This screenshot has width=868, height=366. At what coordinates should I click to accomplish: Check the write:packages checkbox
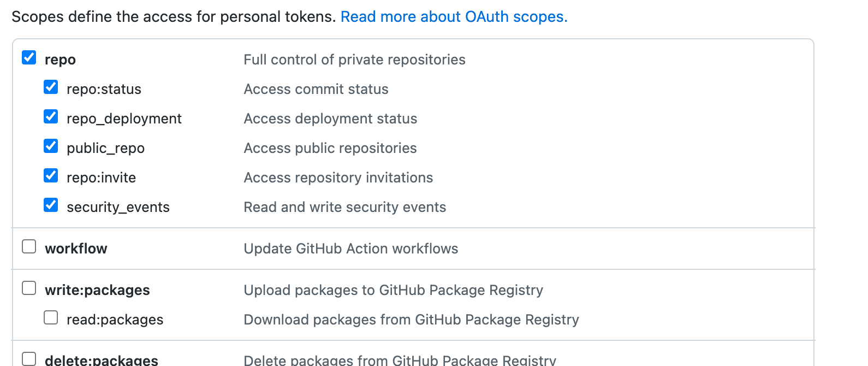(x=29, y=288)
